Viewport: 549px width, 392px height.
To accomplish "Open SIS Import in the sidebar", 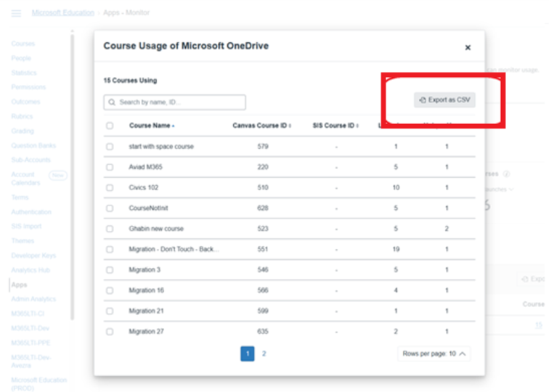I will pos(26,226).
